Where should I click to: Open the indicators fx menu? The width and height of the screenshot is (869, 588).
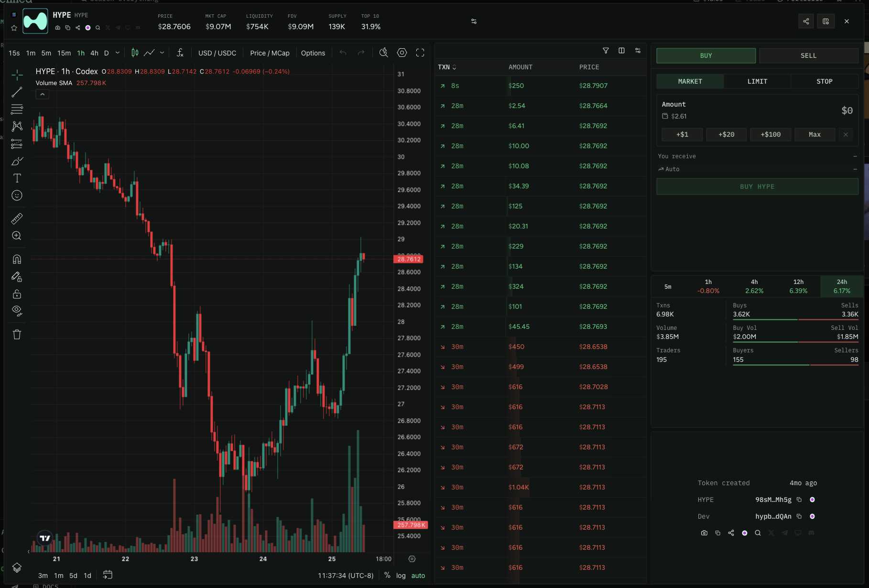(x=180, y=53)
